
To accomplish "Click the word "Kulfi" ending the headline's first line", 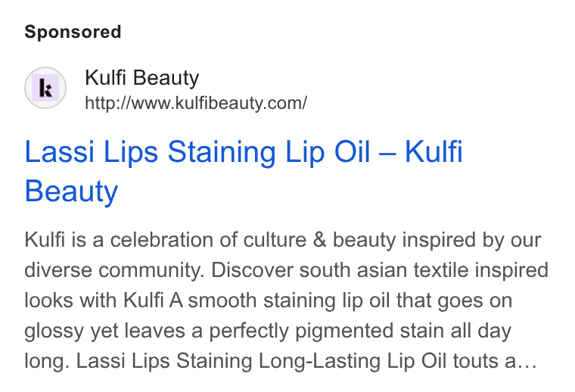I will click(x=434, y=151).
